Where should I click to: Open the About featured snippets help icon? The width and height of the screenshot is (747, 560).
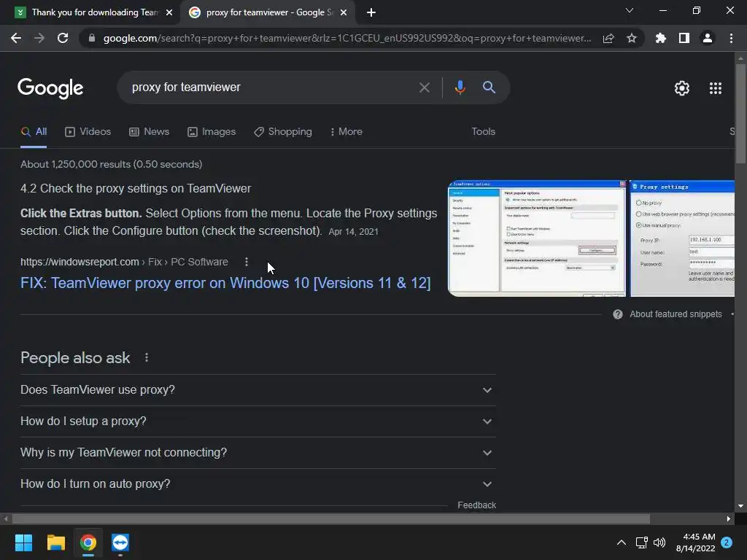(x=617, y=314)
